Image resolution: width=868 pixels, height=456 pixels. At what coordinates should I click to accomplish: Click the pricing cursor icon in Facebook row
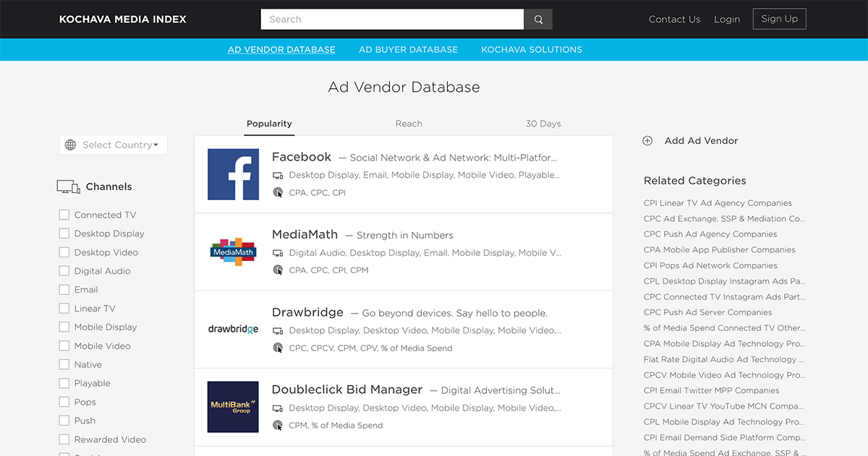click(278, 193)
